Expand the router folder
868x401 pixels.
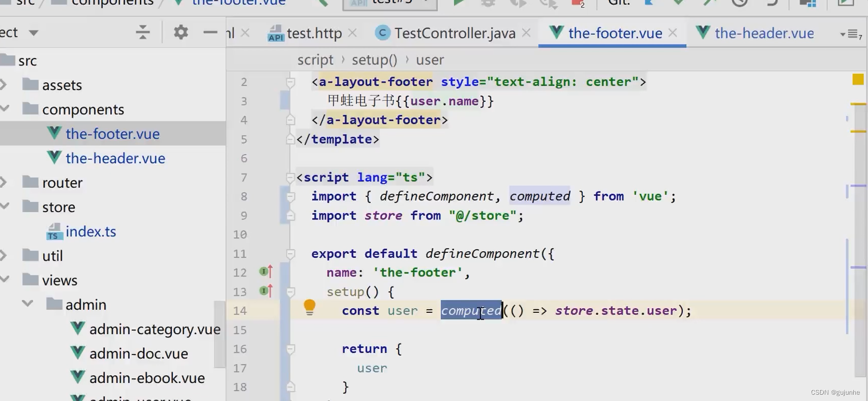(4, 182)
